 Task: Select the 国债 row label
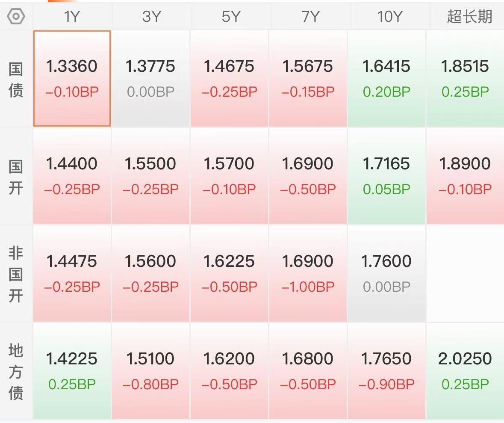[16, 80]
